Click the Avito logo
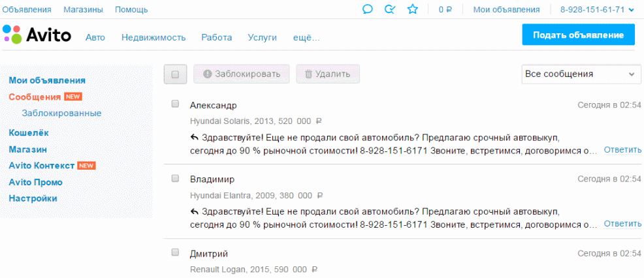 (x=37, y=35)
